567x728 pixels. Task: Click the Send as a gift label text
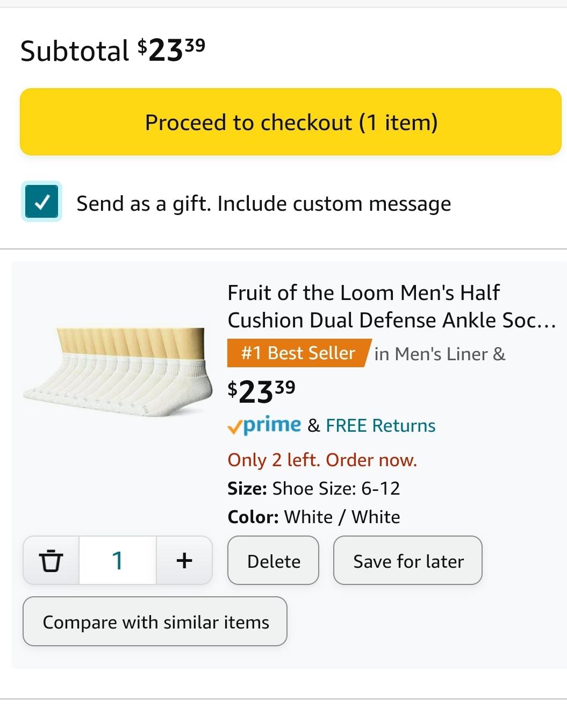264,204
